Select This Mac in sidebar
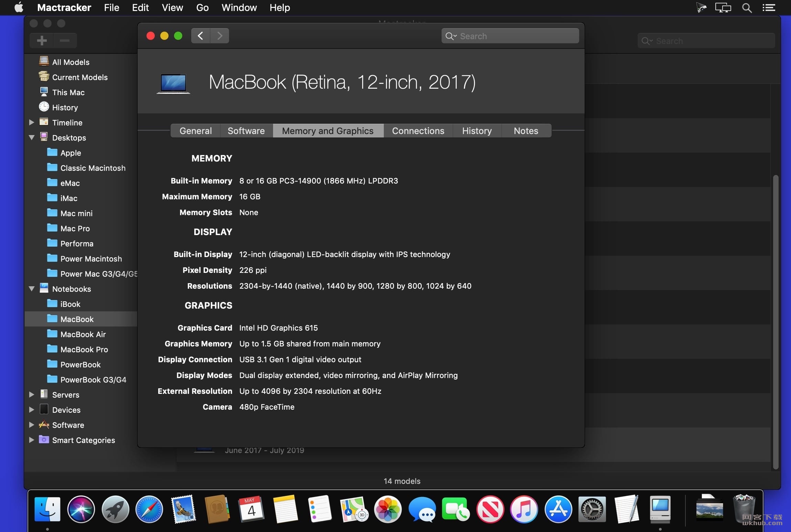 (x=68, y=92)
